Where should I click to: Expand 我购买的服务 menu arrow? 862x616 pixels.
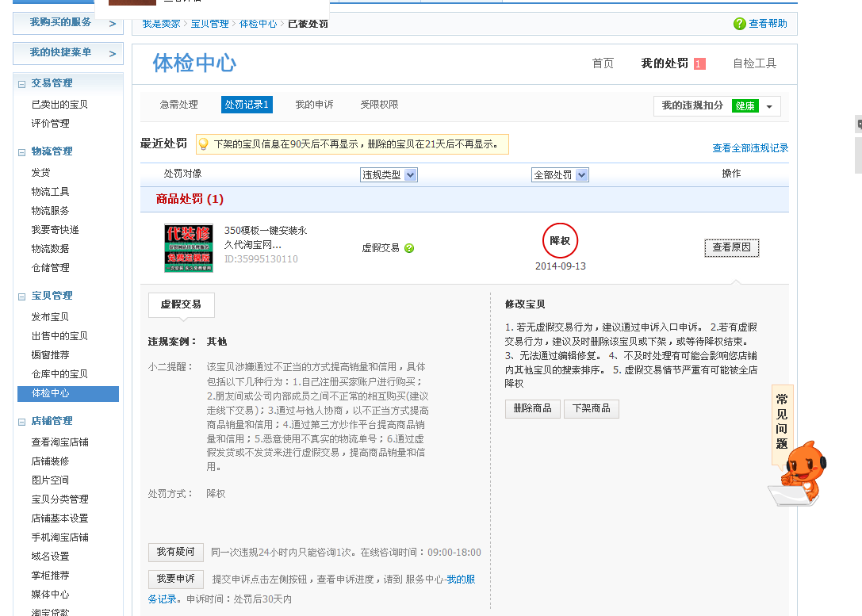pyautogui.click(x=113, y=24)
